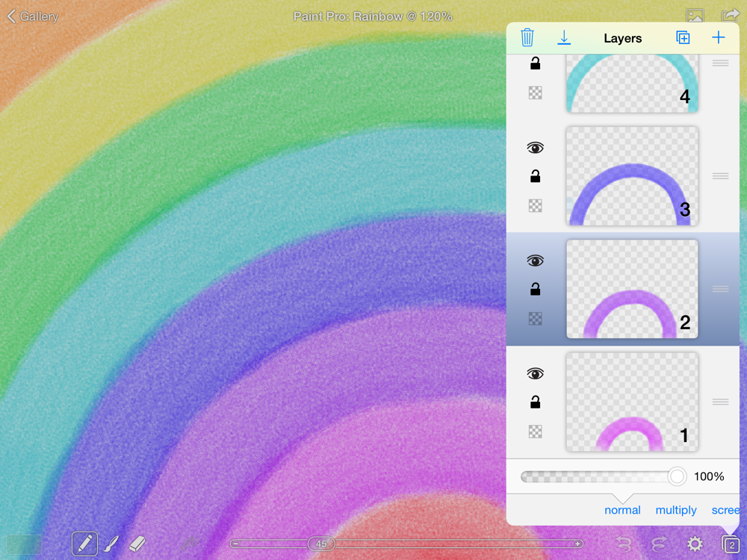
Task: Select the Paintbrush tool
Action: [x=111, y=544]
